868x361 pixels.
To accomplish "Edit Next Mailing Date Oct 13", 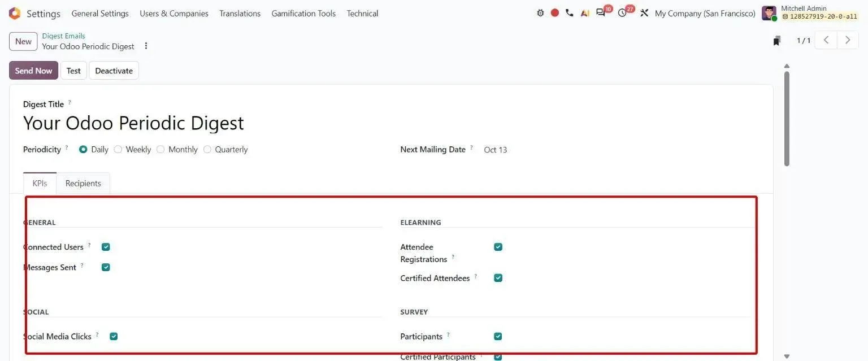I will pos(496,150).
